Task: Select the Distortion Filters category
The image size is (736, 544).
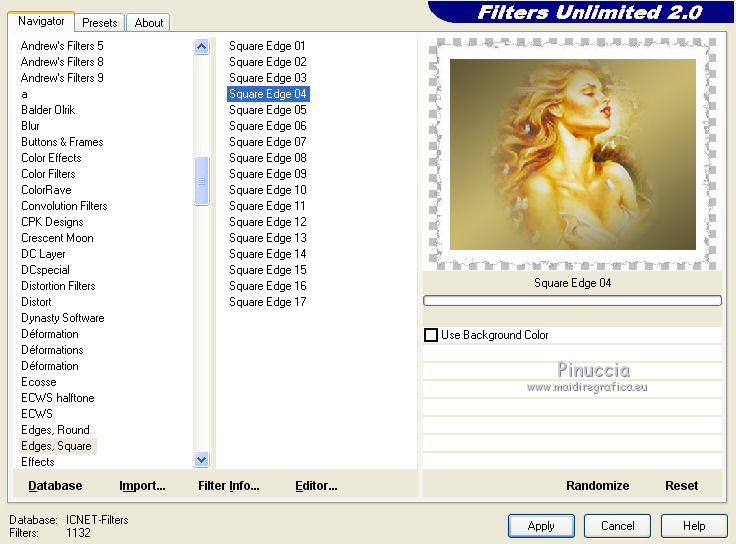Action: tap(58, 286)
